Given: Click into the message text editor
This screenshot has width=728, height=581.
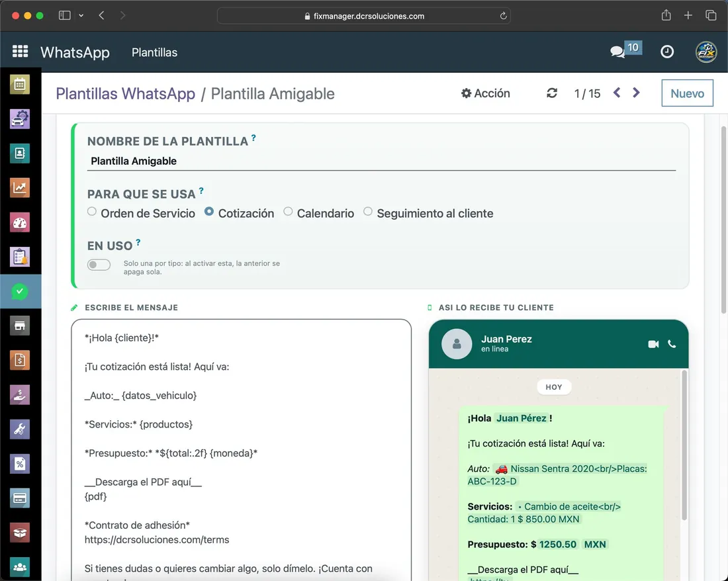Looking at the screenshot, I should point(241,450).
